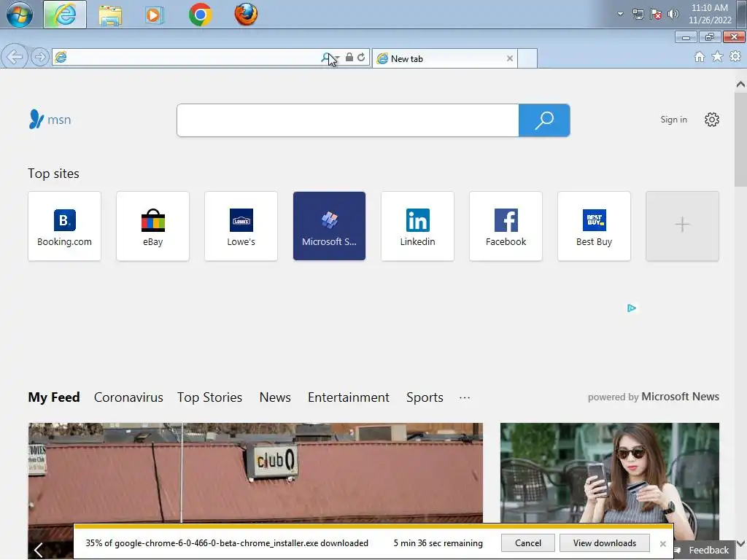This screenshot has height=560, width=747.
Task: Open the Windows Start orb
Action: coord(19,15)
